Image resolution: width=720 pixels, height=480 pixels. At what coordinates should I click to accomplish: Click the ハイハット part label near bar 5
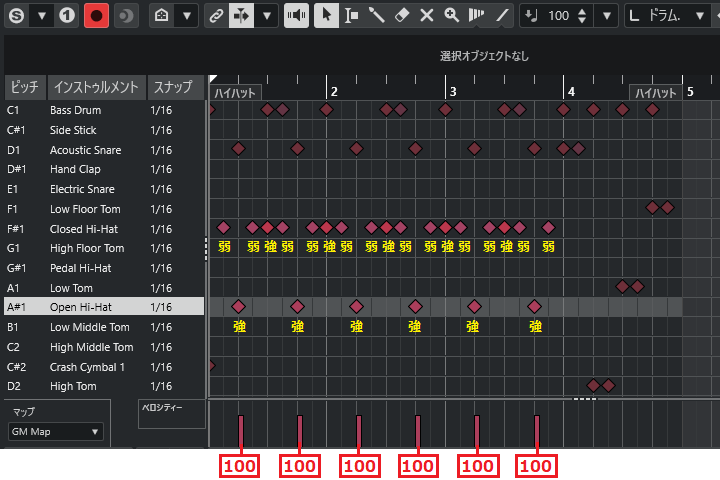[x=656, y=93]
